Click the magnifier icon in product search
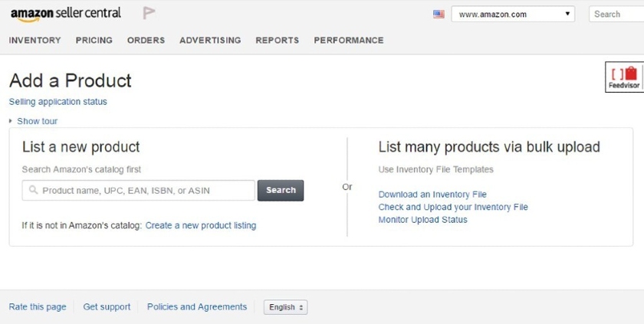The image size is (644, 324). [x=33, y=191]
